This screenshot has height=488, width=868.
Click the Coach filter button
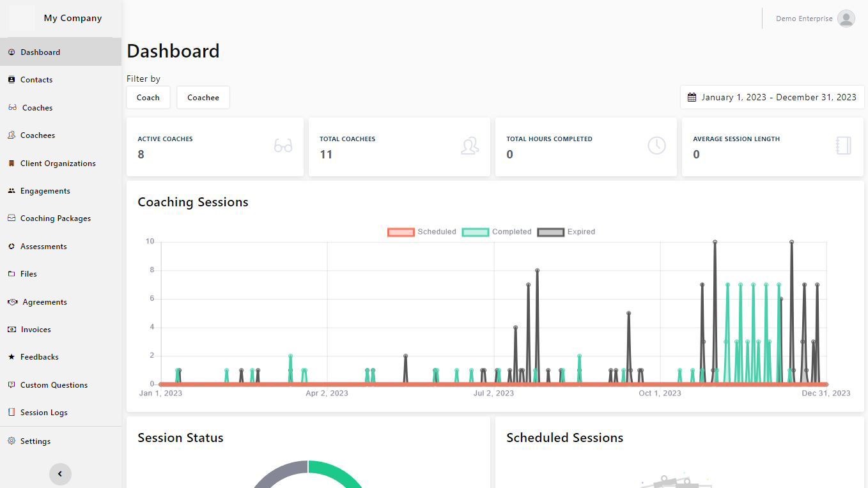click(148, 97)
